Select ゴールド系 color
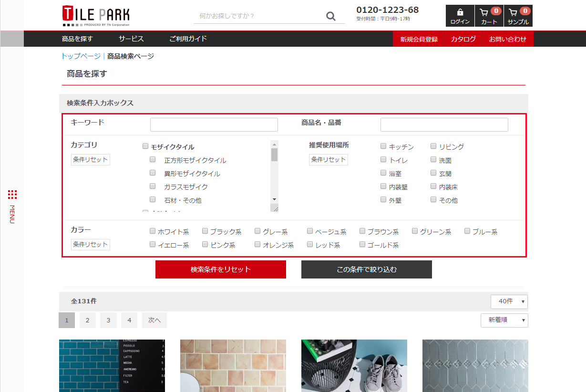Image resolution: width=586 pixels, height=392 pixels. point(362,245)
